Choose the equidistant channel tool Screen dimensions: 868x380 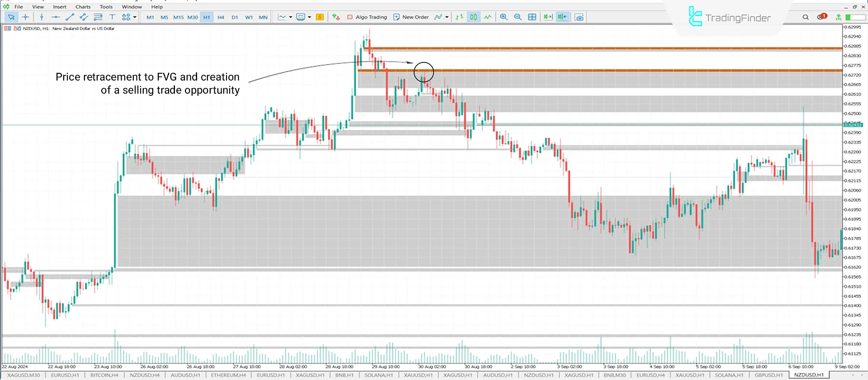[84, 17]
